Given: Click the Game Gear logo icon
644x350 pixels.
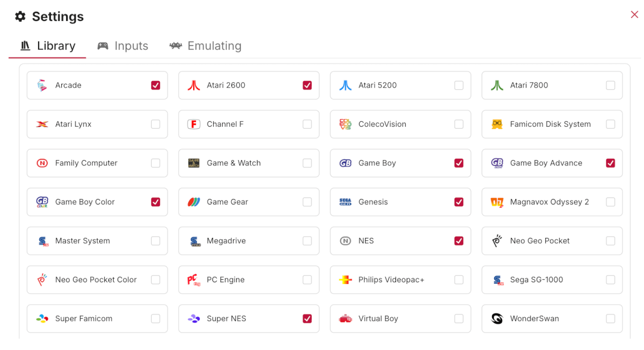Looking at the screenshot, I should click(x=194, y=202).
